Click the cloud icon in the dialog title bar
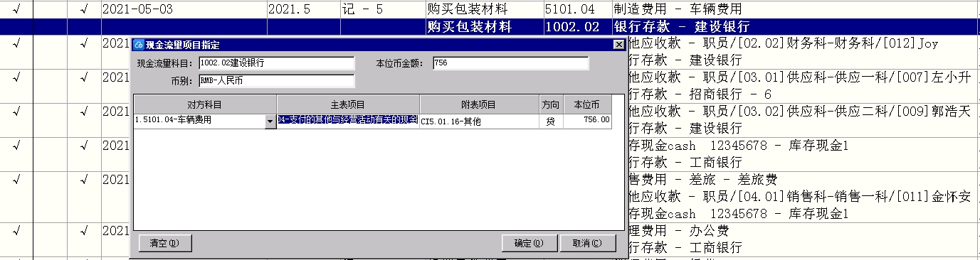980x260 pixels. click(139, 44)
